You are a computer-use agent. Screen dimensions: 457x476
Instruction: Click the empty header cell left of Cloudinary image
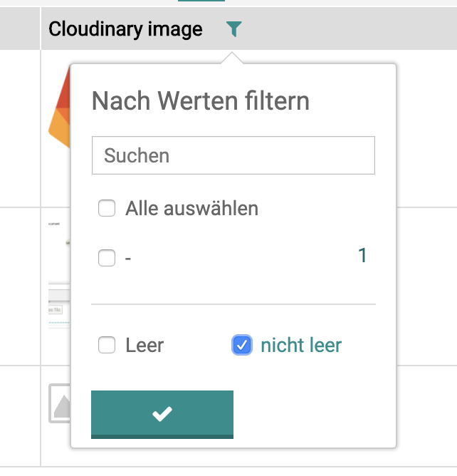(20, 29)
